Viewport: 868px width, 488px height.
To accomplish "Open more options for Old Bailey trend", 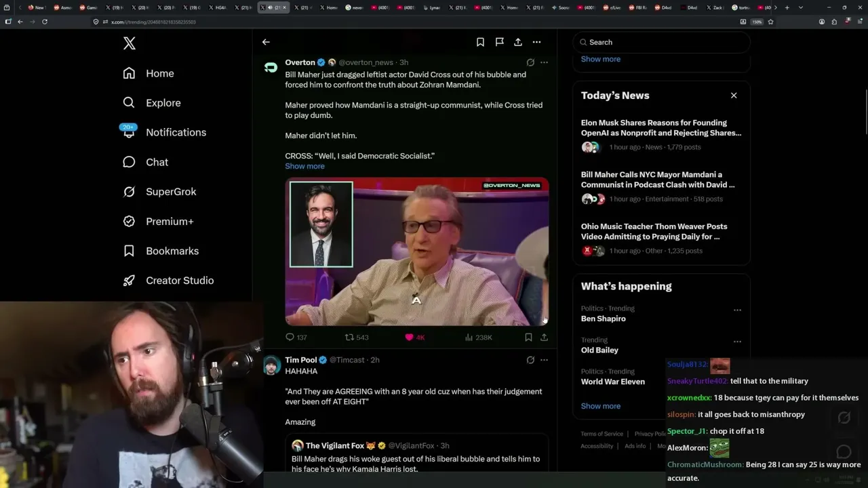I will tap(737, 342).
